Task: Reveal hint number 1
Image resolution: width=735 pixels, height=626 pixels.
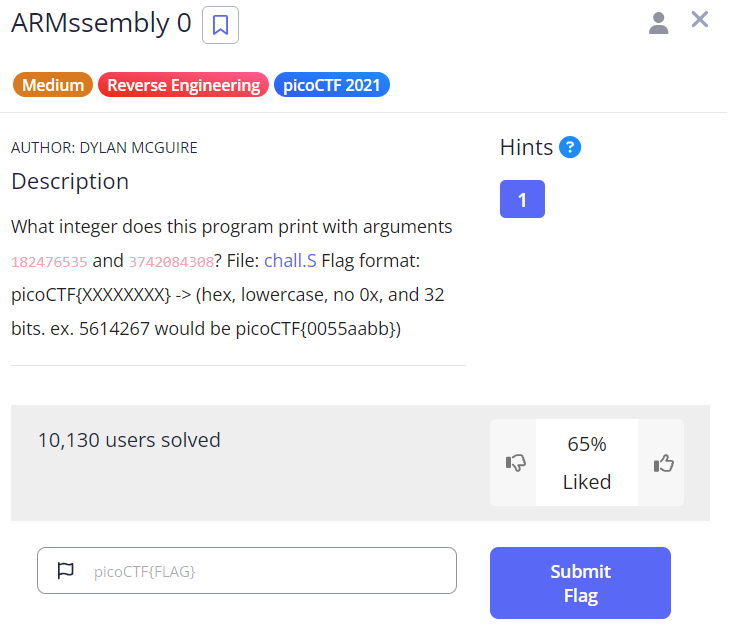Action: point(522,200)
